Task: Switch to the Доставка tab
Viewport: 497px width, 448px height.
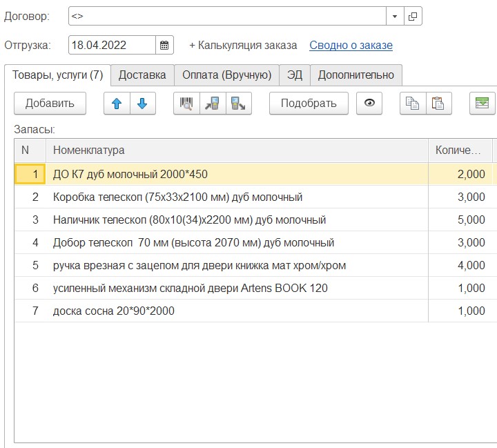Action: pyautogui.click(x=142, y=75)
